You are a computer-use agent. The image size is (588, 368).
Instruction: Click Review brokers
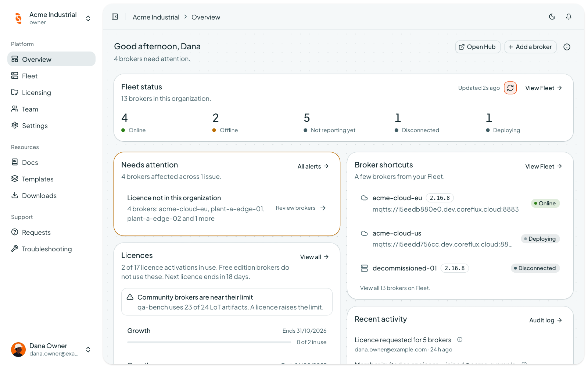click(x=301, y=208)
